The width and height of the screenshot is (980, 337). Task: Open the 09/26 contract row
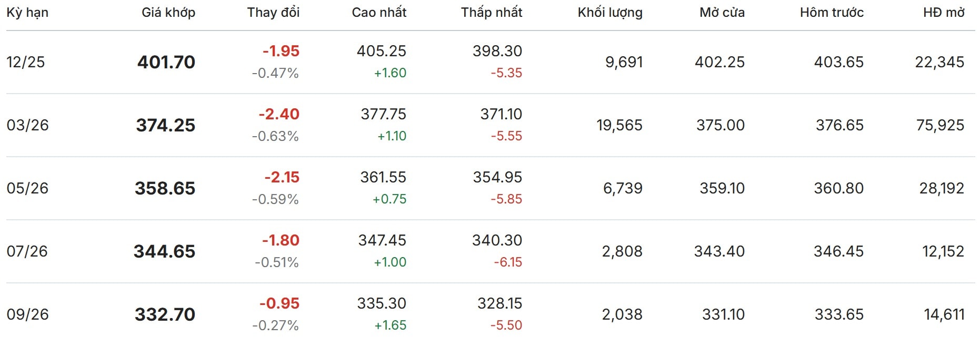coord(27,314)
